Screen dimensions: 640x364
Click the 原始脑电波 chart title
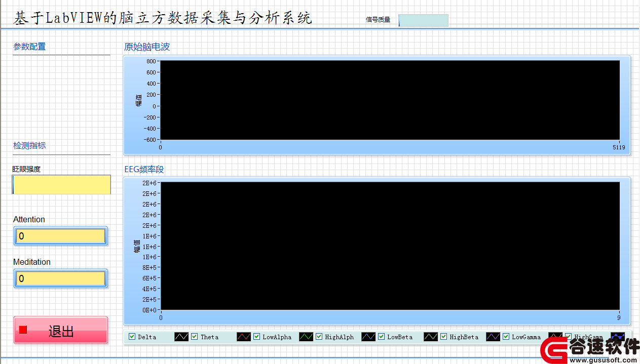tap(147, 47)
